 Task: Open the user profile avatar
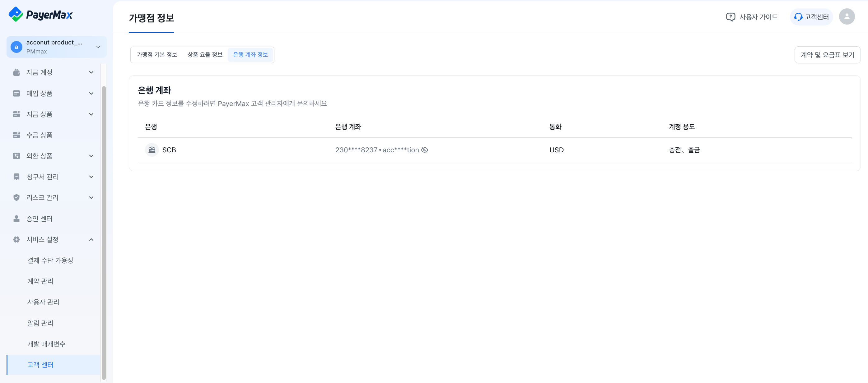(x=847, y=16)
